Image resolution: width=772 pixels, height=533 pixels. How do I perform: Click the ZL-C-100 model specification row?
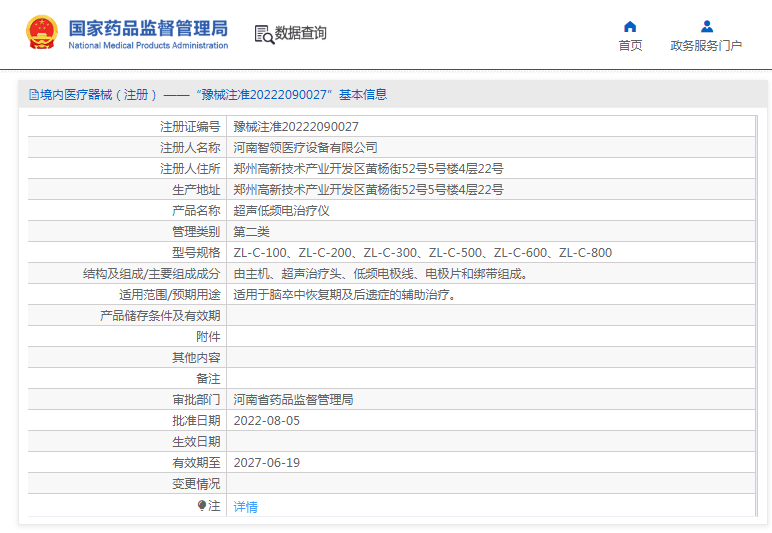coord(422,253)
